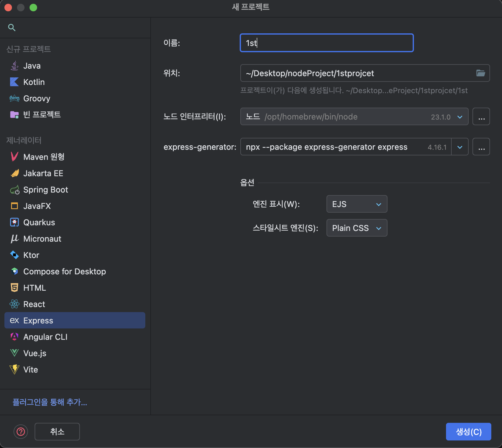Click the Maven 원형 icon
The width and height of the screenshot is (502, 448).
point(14,157)
